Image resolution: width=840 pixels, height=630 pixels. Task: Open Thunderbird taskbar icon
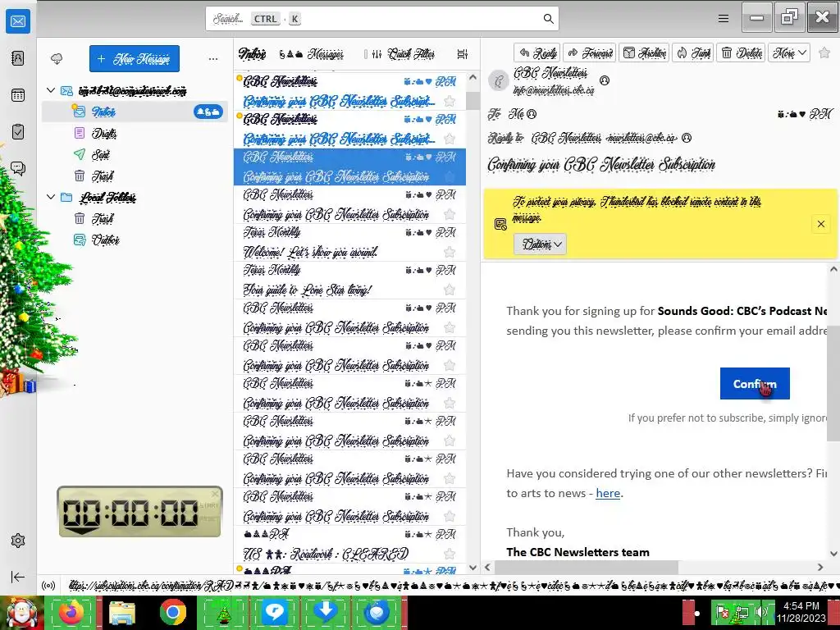377,612
